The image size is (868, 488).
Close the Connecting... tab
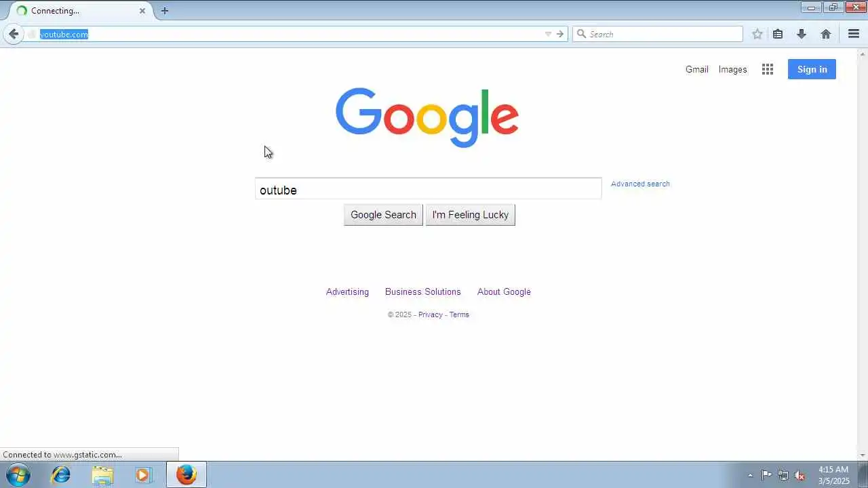point(142,11)
